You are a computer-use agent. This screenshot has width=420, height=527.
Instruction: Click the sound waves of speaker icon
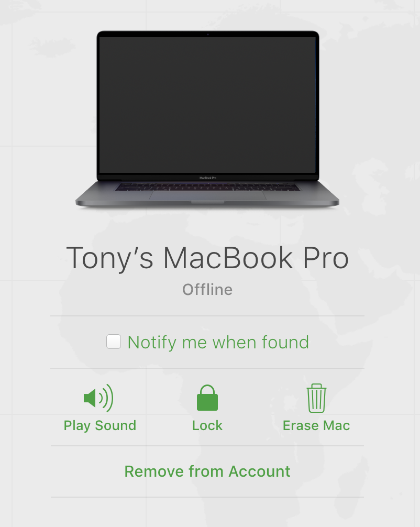tap(106, 398)
